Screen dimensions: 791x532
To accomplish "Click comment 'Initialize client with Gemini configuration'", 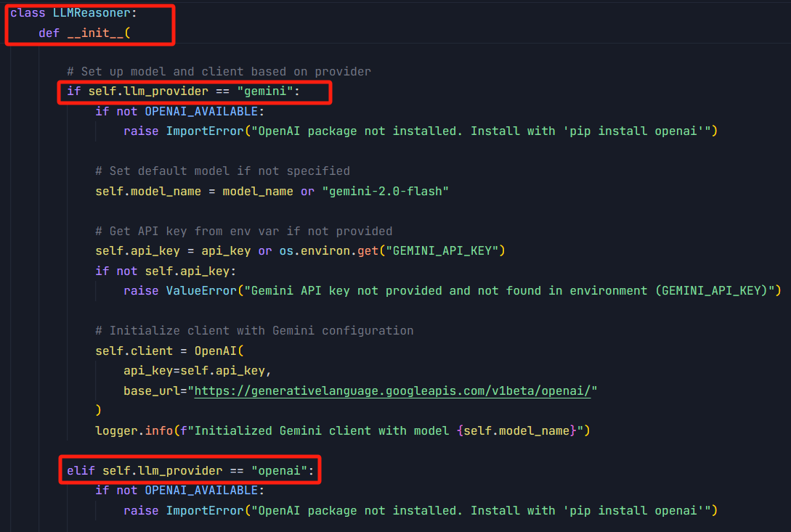I will pos(254,331).
